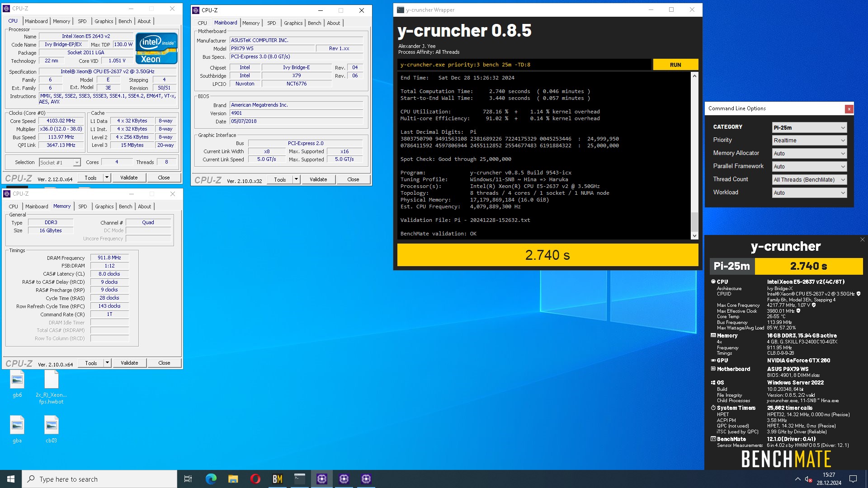Switch to SPD tab in CPU-Z CPU window
This screenshot has width=868, height=488.
point(82,21)
